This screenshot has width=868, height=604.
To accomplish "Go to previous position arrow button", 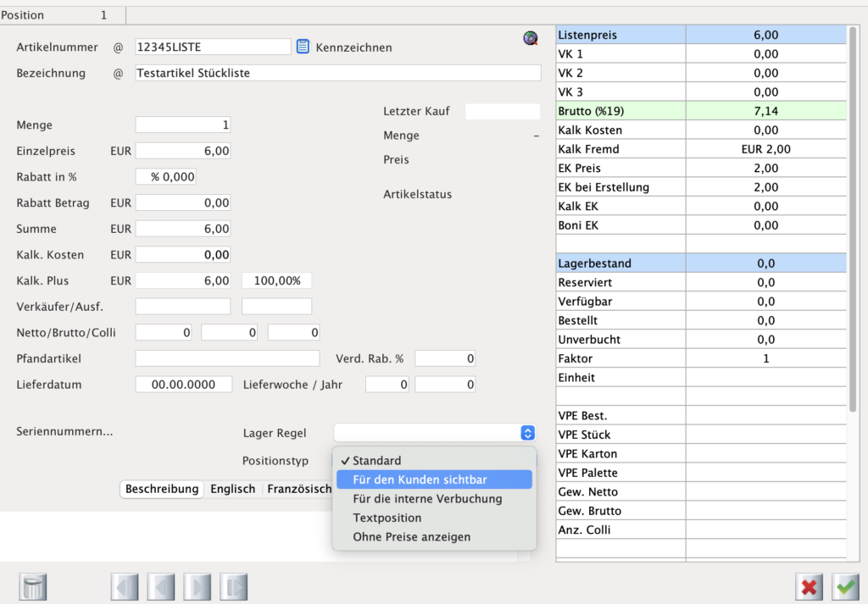I will tap(161, 587).
